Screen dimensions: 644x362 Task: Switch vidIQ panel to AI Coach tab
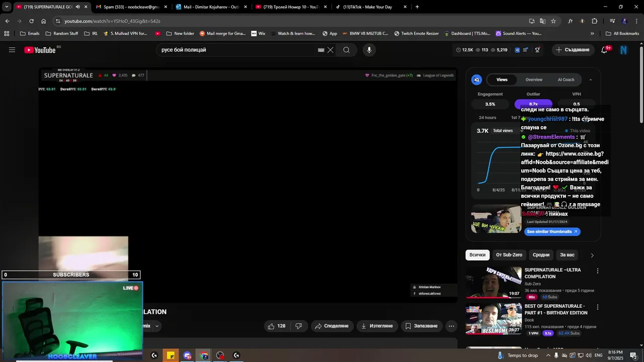pos(566,79)
